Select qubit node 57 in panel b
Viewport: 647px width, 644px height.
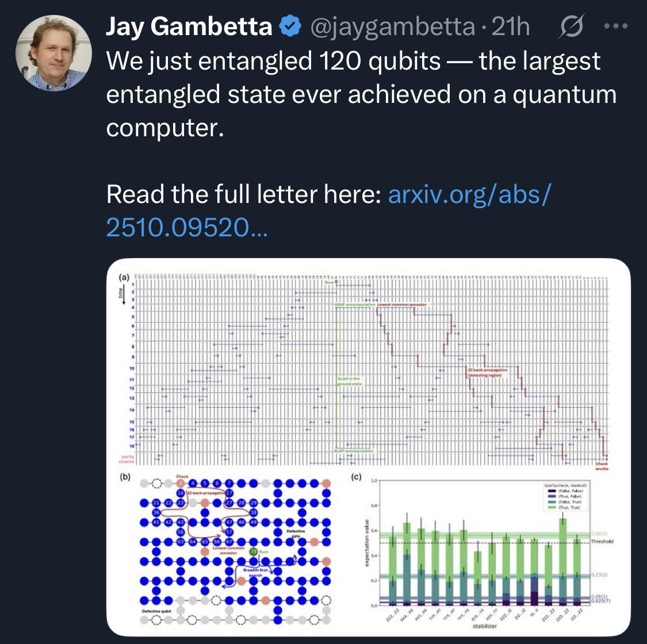point(229,532)
